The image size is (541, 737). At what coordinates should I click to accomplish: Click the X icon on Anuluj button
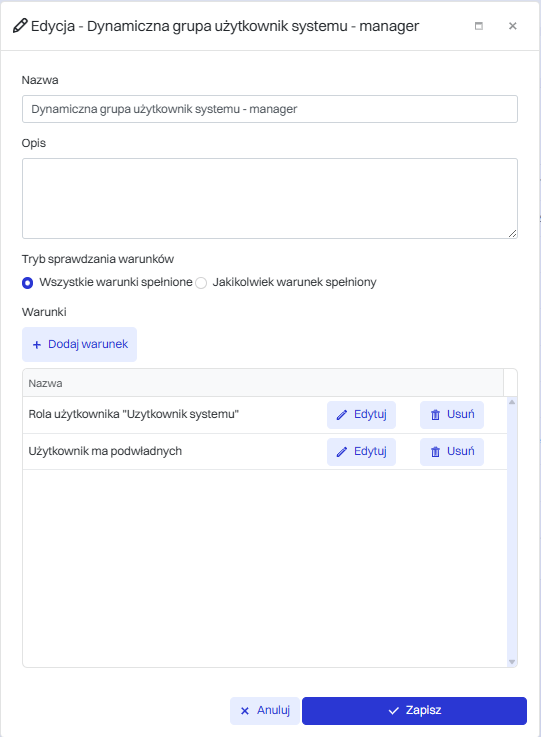244,711
